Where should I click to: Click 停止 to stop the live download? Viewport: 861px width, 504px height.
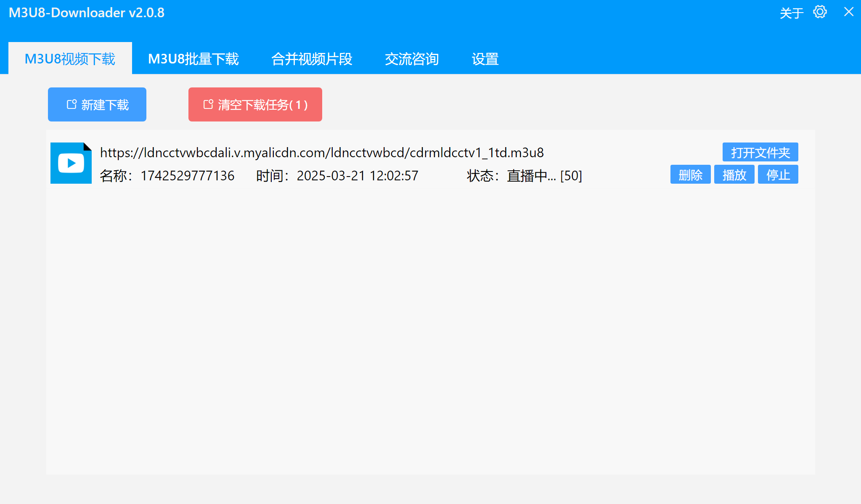778,174
